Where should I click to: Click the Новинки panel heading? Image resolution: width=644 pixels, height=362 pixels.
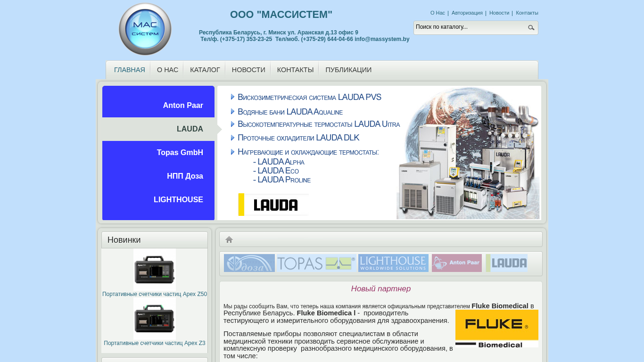pyautogui.click(x=124, y=240)
